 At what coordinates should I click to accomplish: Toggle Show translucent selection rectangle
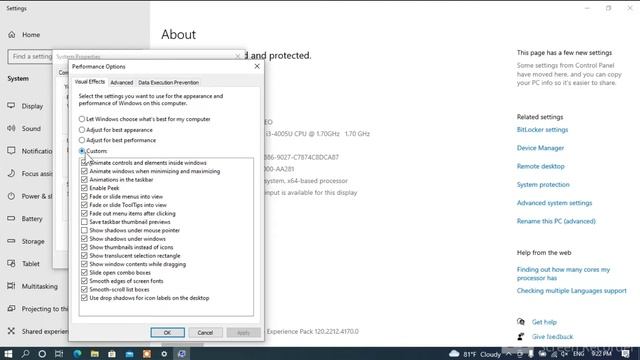84,256
